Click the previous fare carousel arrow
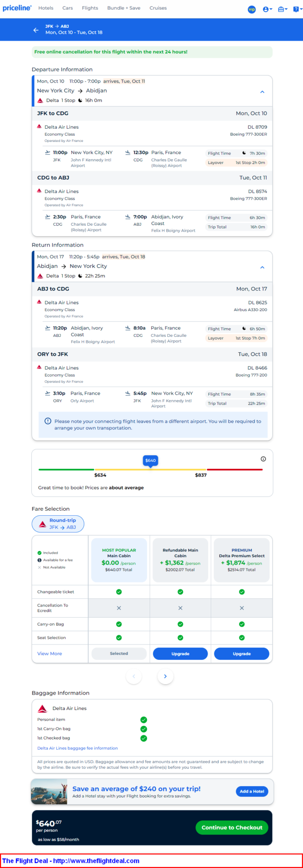Screen dimensions: 303x868 134,676
